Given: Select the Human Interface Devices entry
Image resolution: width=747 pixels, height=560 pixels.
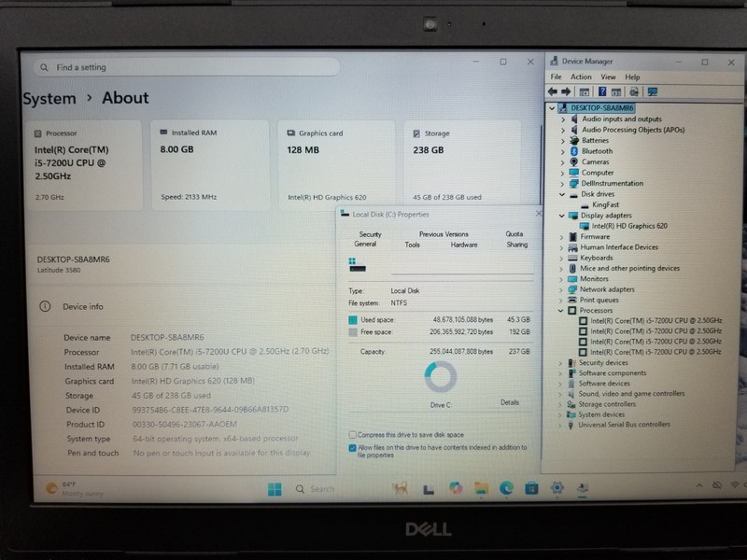Looking at the screenshot, I should coord(619,247).
